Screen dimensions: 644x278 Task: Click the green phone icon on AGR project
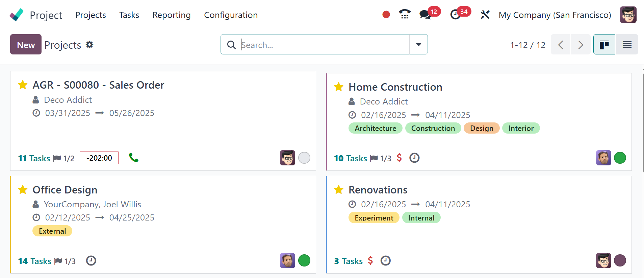[x=134, y=158]
